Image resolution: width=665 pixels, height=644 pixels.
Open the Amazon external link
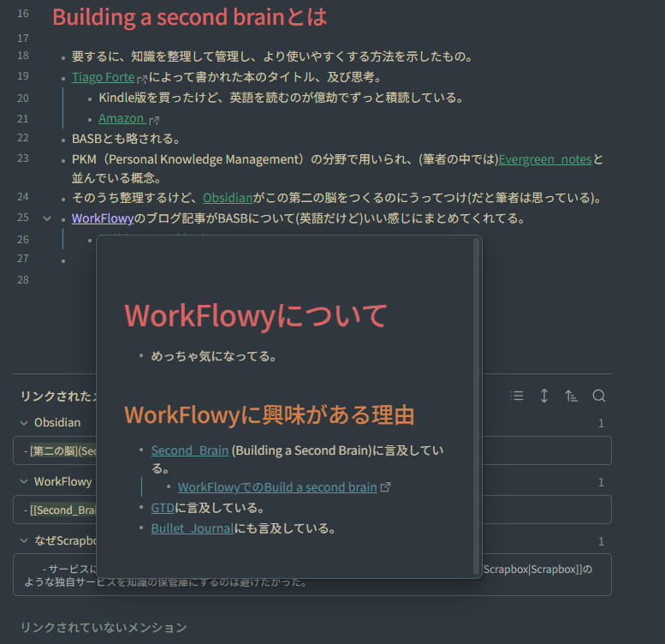pos(122,118)
